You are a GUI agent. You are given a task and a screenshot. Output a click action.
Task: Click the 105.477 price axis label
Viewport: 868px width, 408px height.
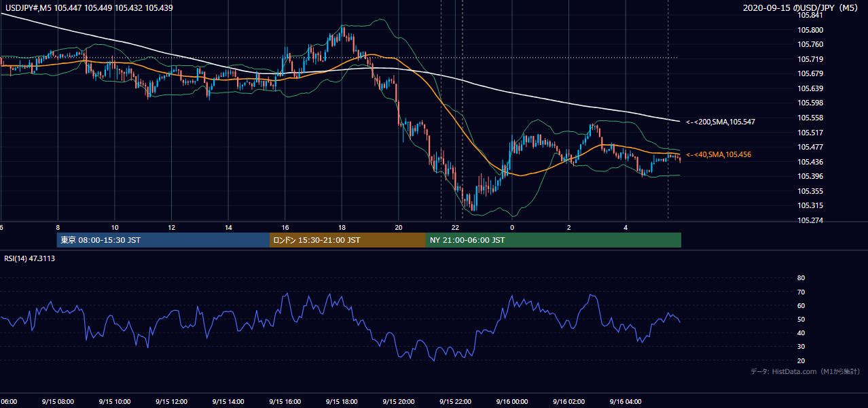click(810, 147)
